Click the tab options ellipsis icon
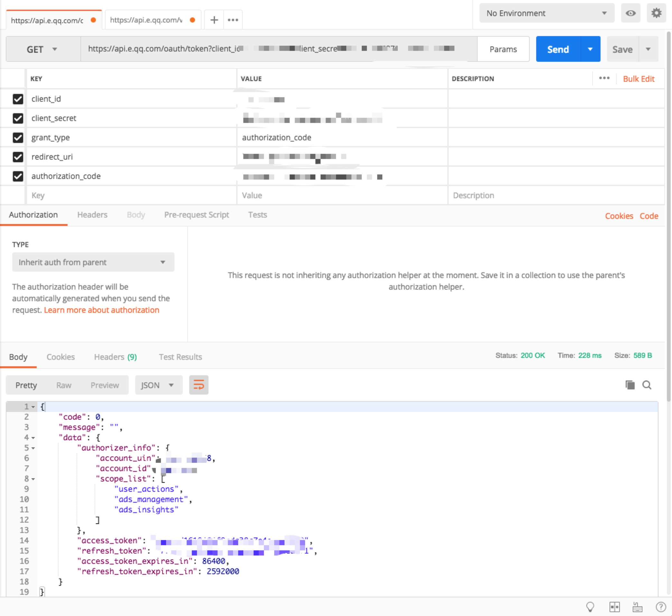 [233, 20]
